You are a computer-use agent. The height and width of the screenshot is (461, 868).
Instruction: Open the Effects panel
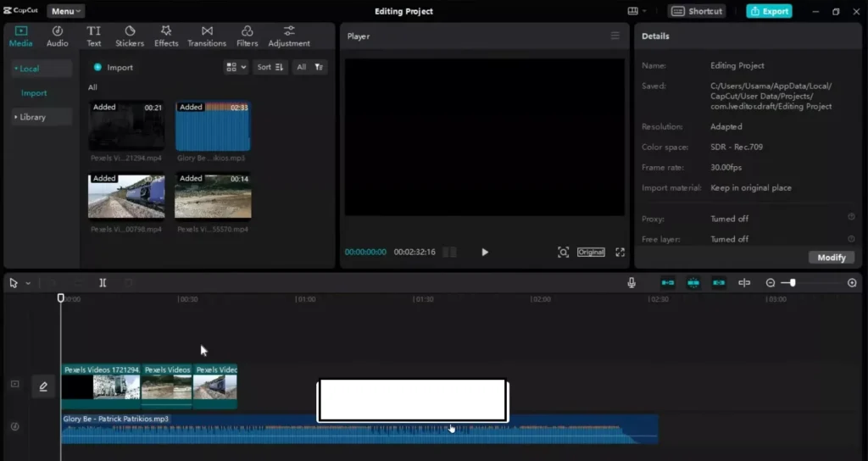pos(166,36)
